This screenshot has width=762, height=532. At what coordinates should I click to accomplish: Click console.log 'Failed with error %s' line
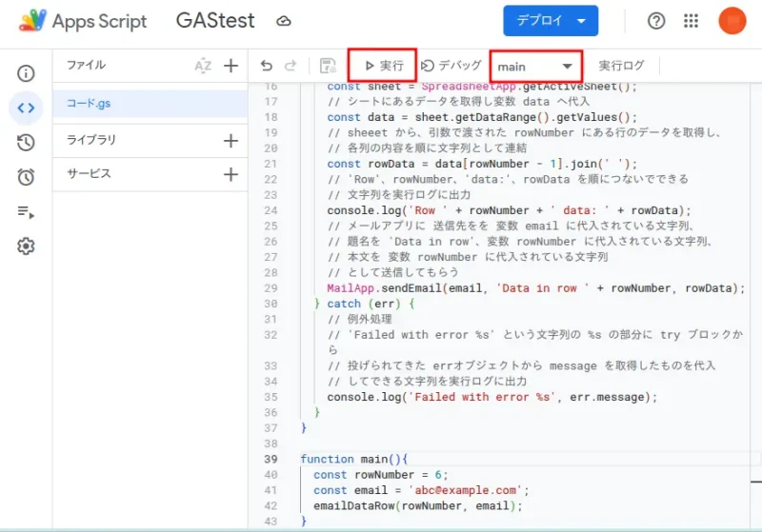[x=491, y=397]
